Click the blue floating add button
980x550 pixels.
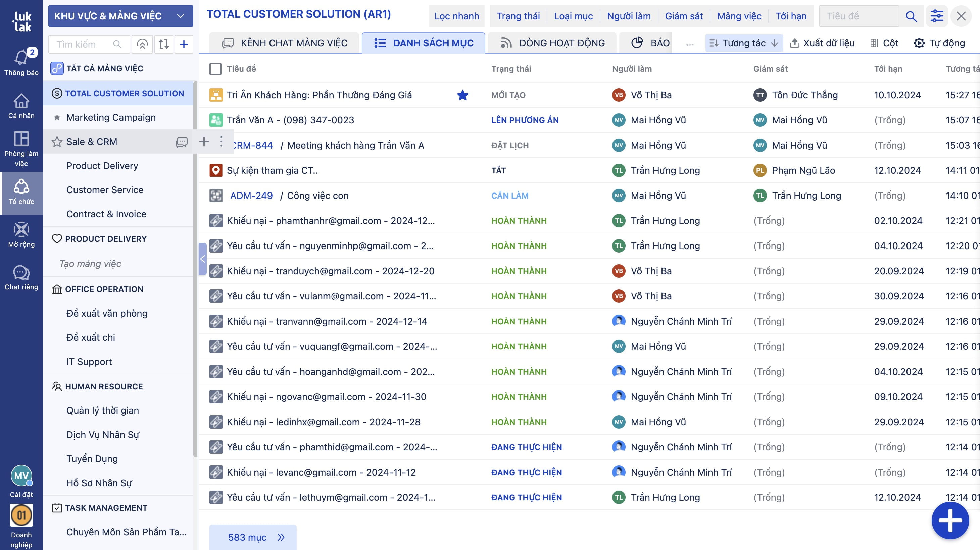[950, 520]
